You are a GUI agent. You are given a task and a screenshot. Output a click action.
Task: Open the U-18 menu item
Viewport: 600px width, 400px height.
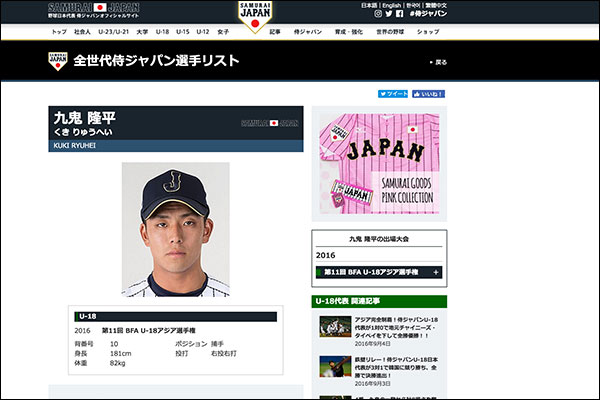pos(162,32)
